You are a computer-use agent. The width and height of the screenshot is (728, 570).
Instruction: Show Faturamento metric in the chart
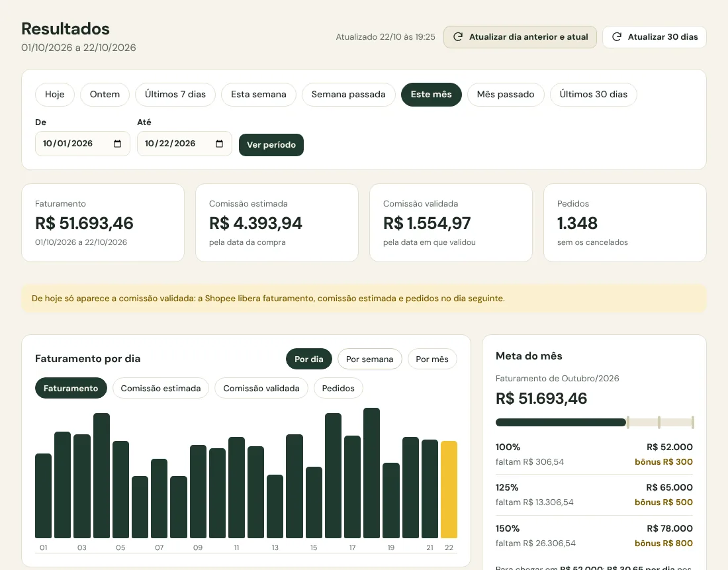pos(71,389)
